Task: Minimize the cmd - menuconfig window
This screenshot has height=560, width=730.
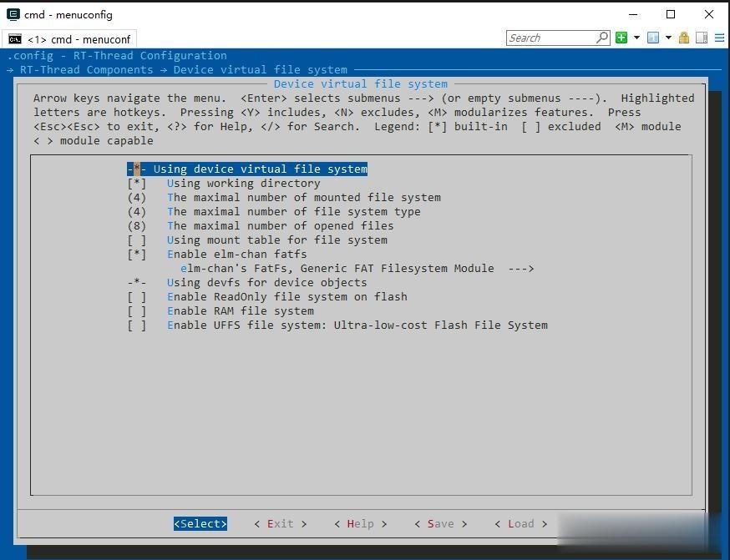Action: click(633, 14)
